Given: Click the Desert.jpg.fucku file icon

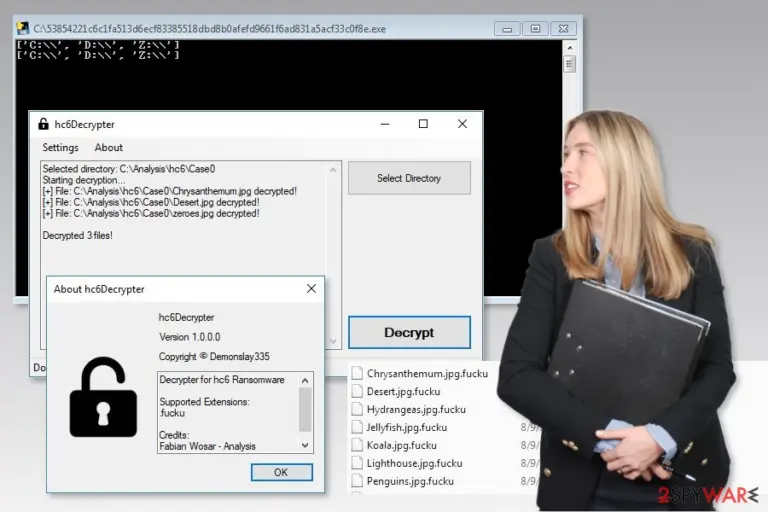Looking at the screenshot, I should (x=357, y=391).
